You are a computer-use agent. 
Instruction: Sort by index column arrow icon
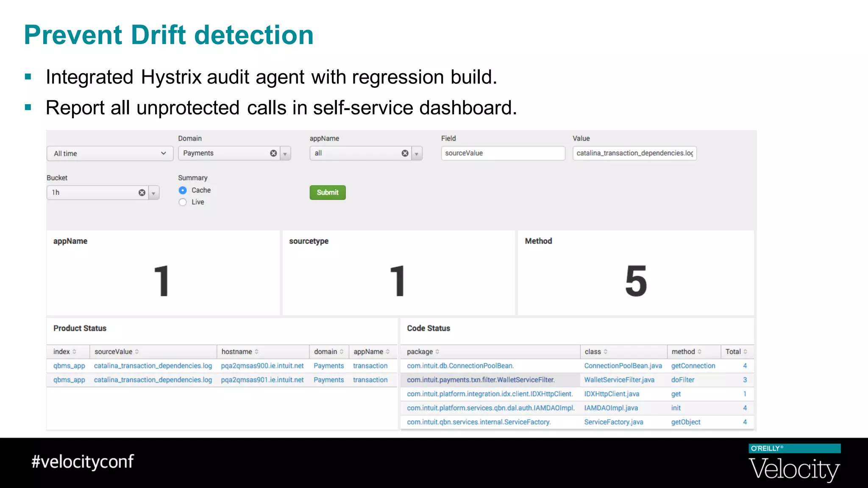(75, 352)
